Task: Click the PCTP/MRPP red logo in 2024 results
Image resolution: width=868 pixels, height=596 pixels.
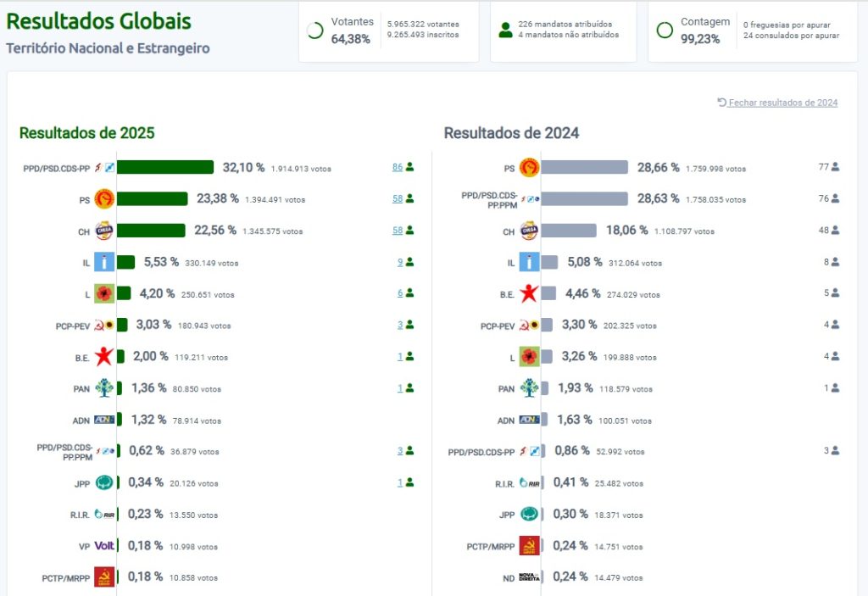Action: click(529, 546)
